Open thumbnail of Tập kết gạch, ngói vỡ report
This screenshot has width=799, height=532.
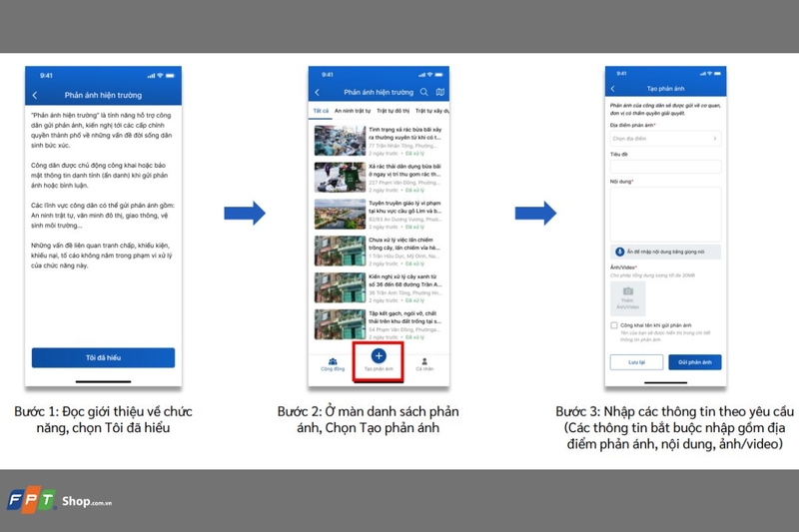[x=340, y=324]
